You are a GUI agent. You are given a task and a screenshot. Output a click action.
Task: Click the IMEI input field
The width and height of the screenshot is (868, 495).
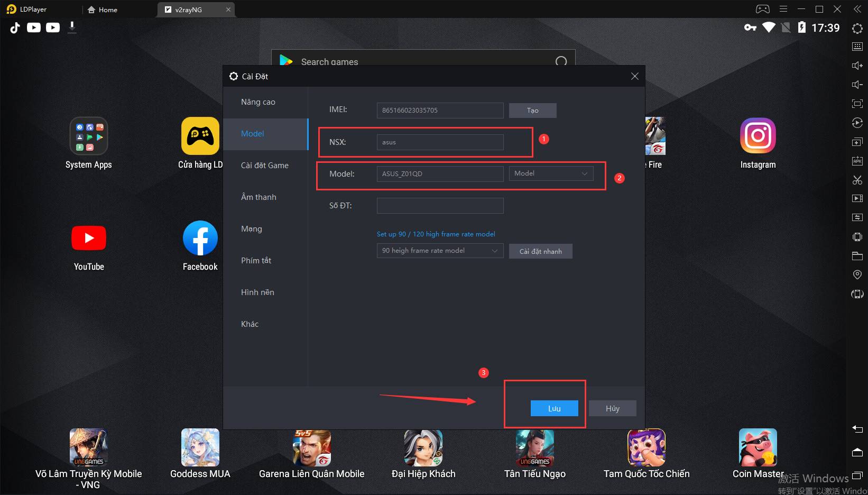pos(440,111)
